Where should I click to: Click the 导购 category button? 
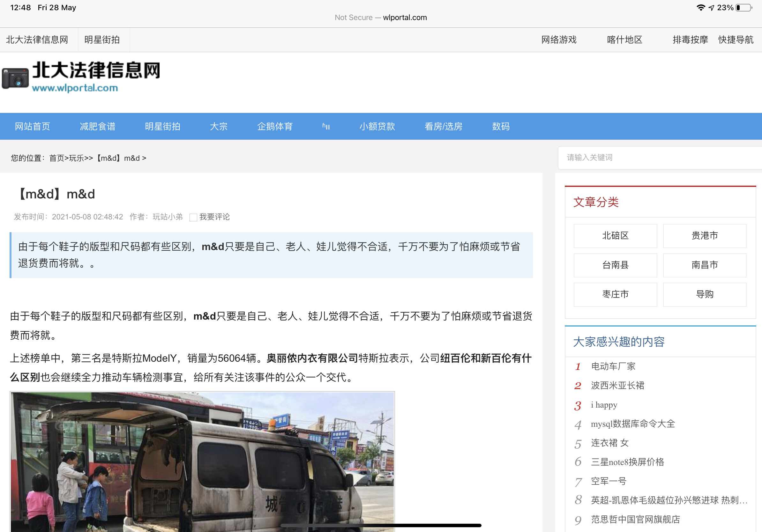click(x=704, y=294)
